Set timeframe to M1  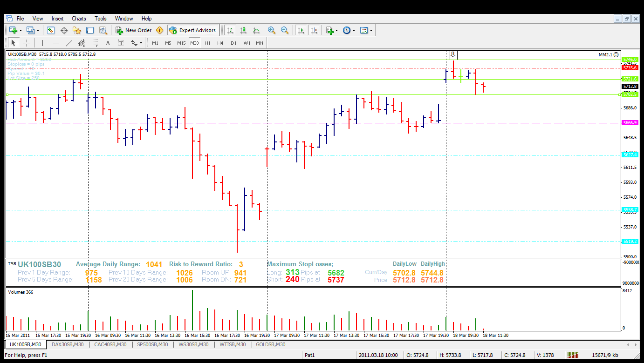tap(155, 43)
